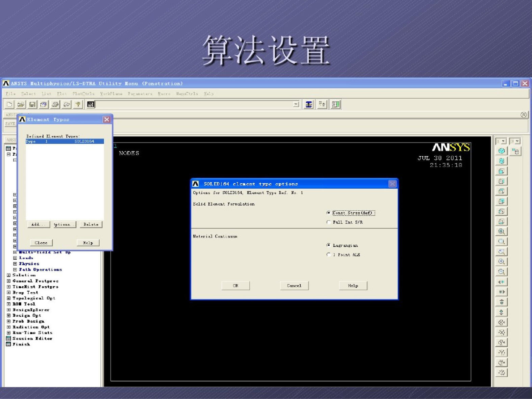Expand the Physics tree node
The width and height of the screenshot is (532, 399).
[15, 264]
